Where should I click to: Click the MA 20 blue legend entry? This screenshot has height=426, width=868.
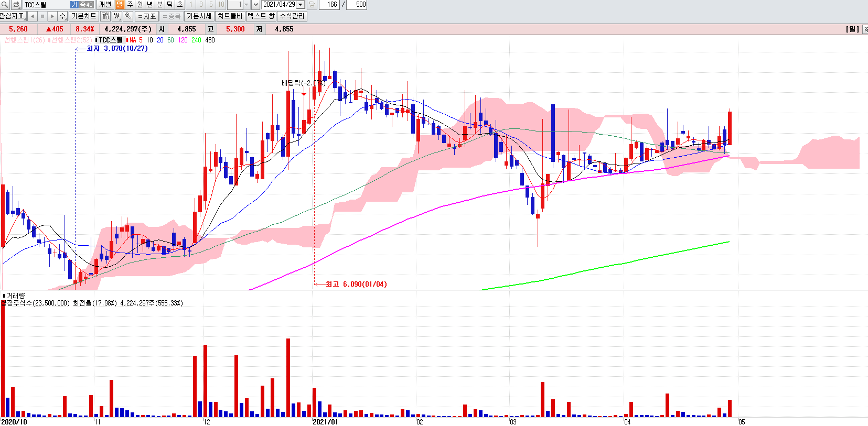[x=160, y=40]
